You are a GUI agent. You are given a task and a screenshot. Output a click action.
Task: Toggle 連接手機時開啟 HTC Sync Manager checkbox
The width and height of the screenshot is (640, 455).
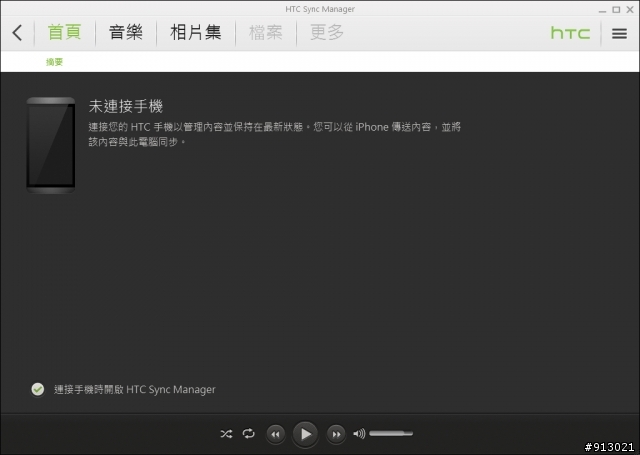[x=38, y=389]
